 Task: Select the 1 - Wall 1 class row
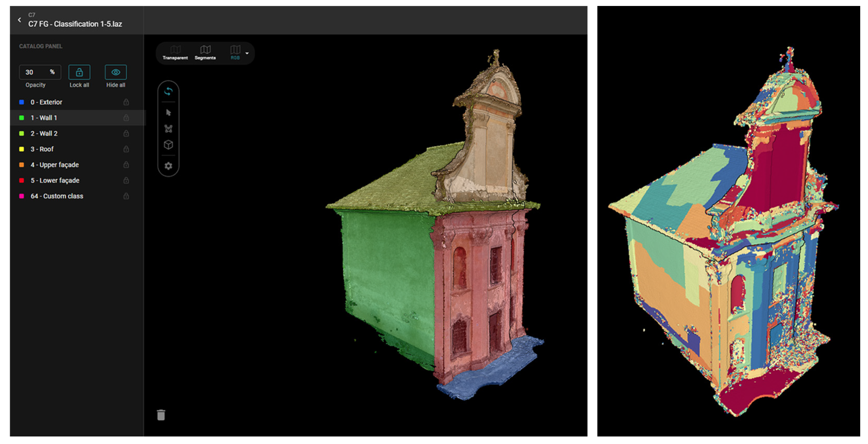(44, 118)
